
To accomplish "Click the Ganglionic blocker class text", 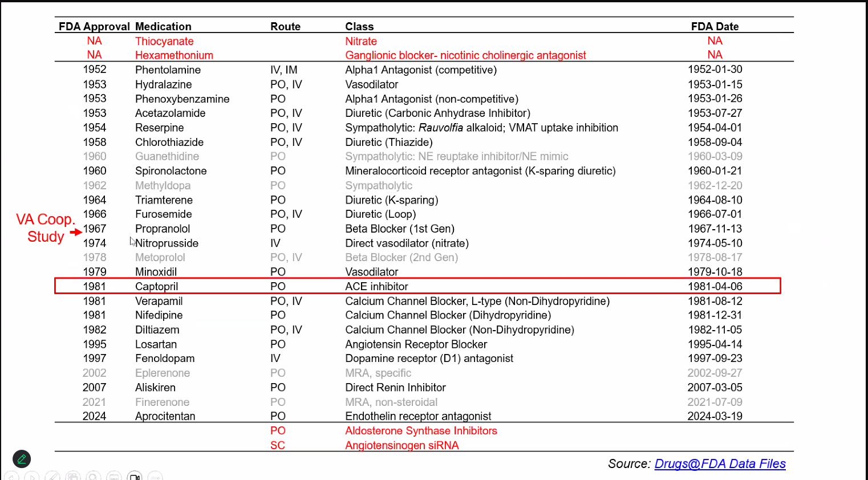I will click(x=465, y=55).
